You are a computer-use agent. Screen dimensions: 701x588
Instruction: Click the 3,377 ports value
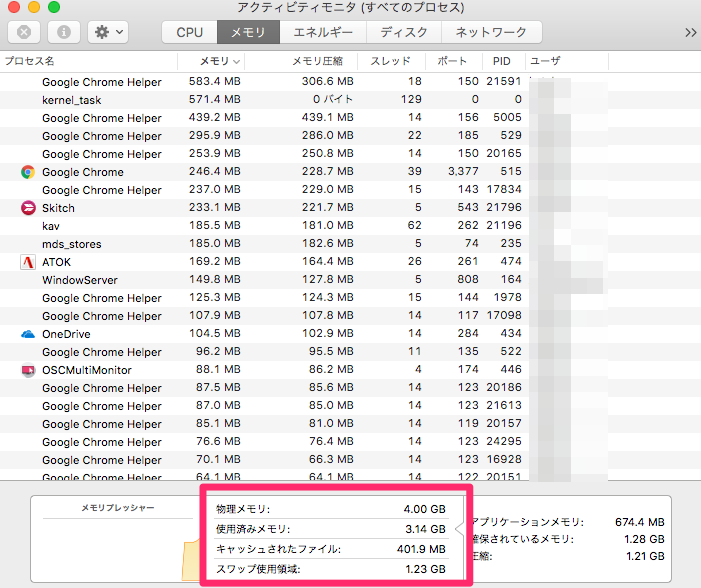pyautogui.click(x=463, y=171)
